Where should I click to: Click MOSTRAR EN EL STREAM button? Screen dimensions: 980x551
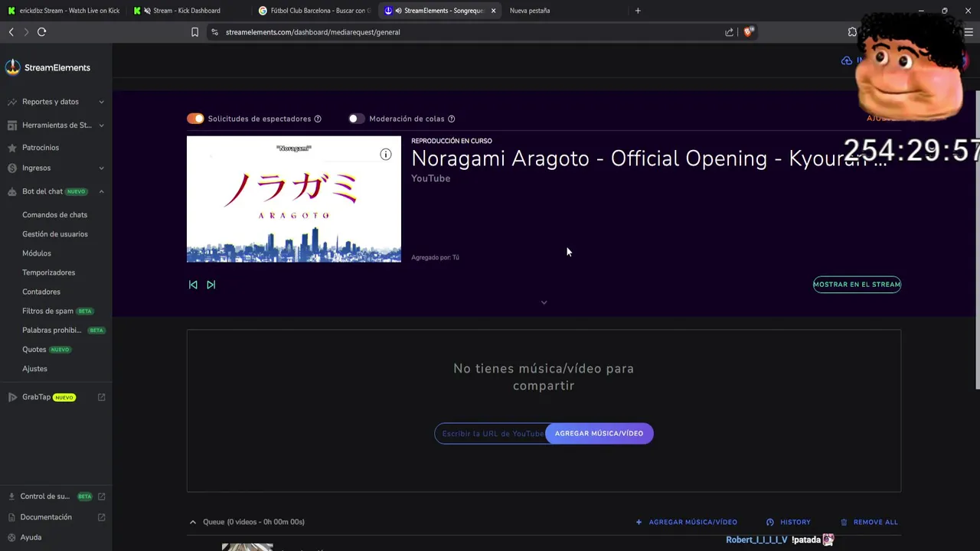pos(857,285)
